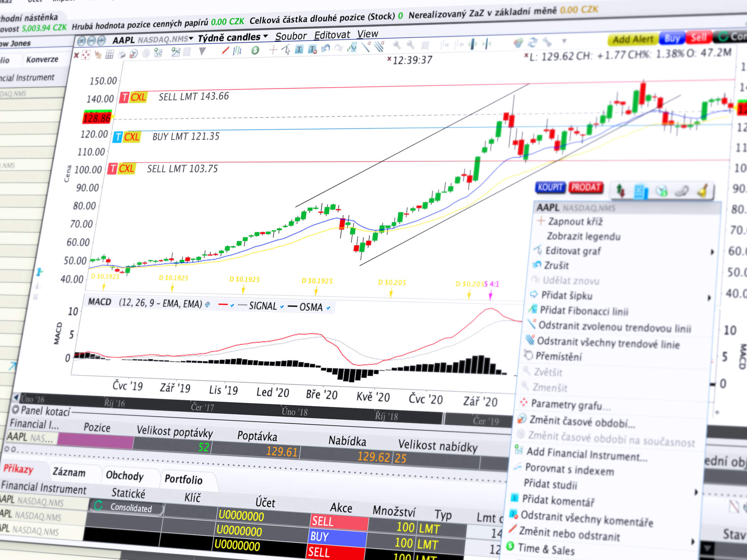Click the bar chart style icon
This screenshot has height=560, width=747.
(237, 50)
